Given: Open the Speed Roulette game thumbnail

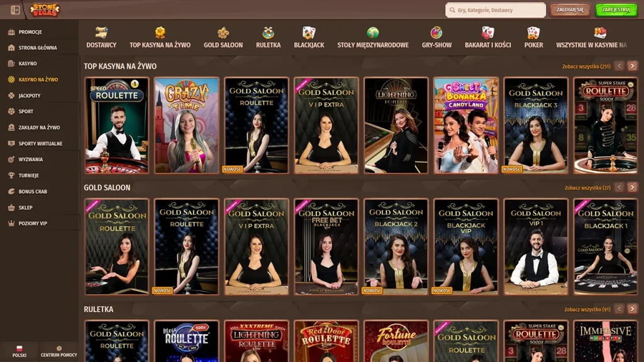Looking at the screenshot, I should [116, 125].
